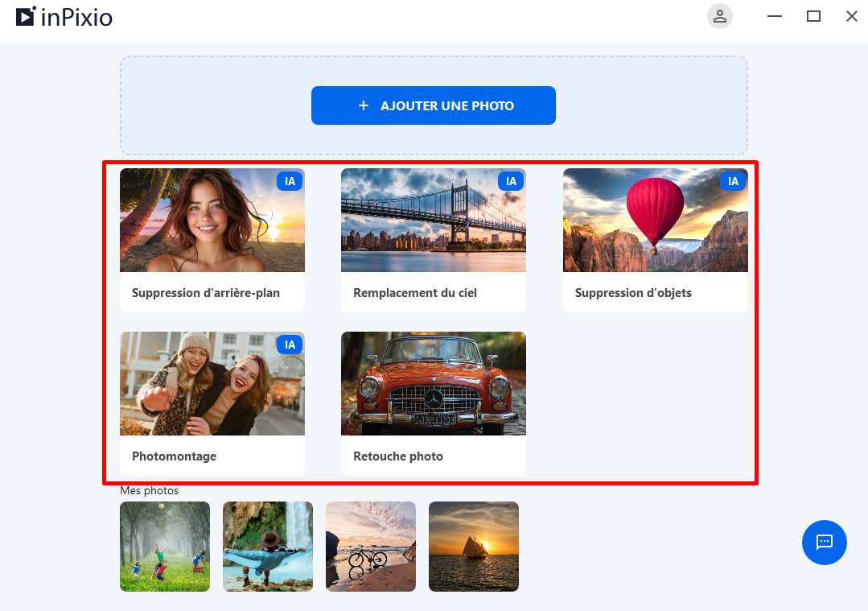Open the Suppression d'arrière-plan woman image
The image size is (868, 611).
212,220
